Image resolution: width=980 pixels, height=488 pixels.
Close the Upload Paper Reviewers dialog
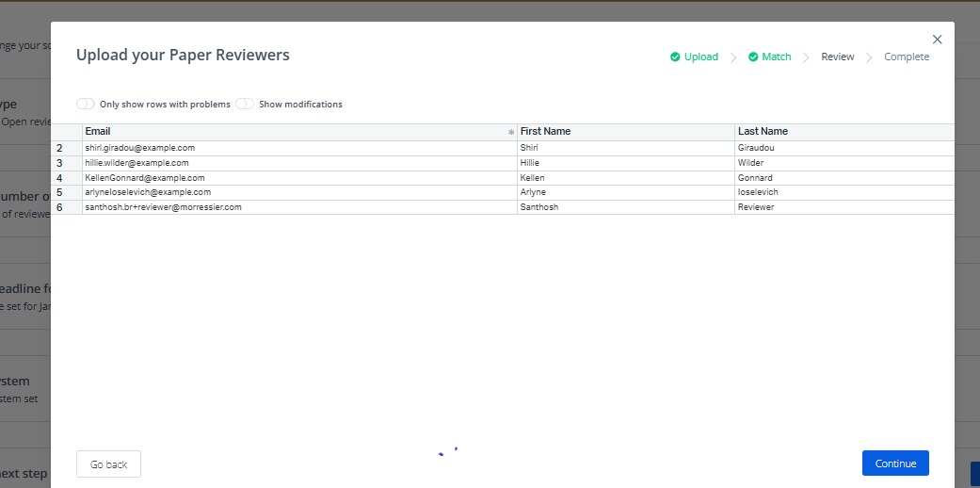pyautogui.click(x=937, y=40)
